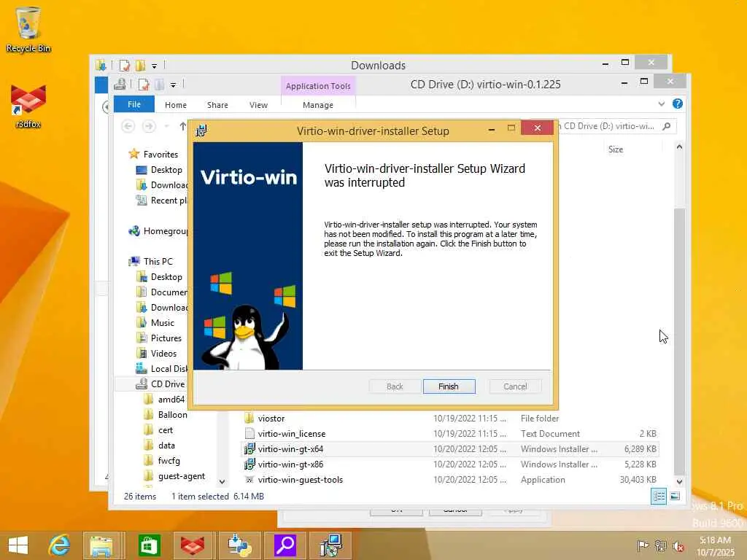747x560 pixels.
Task: Expand the ribbon with chevron arrow
Action: [661, 104]
